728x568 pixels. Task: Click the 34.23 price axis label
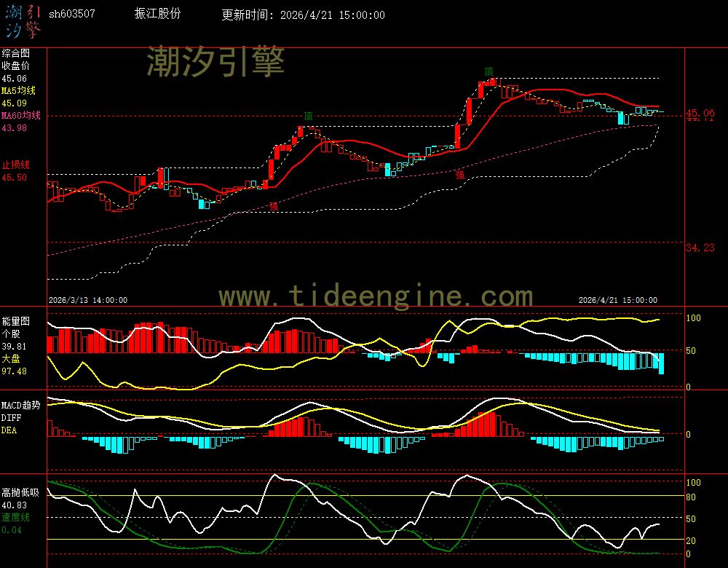700,248
